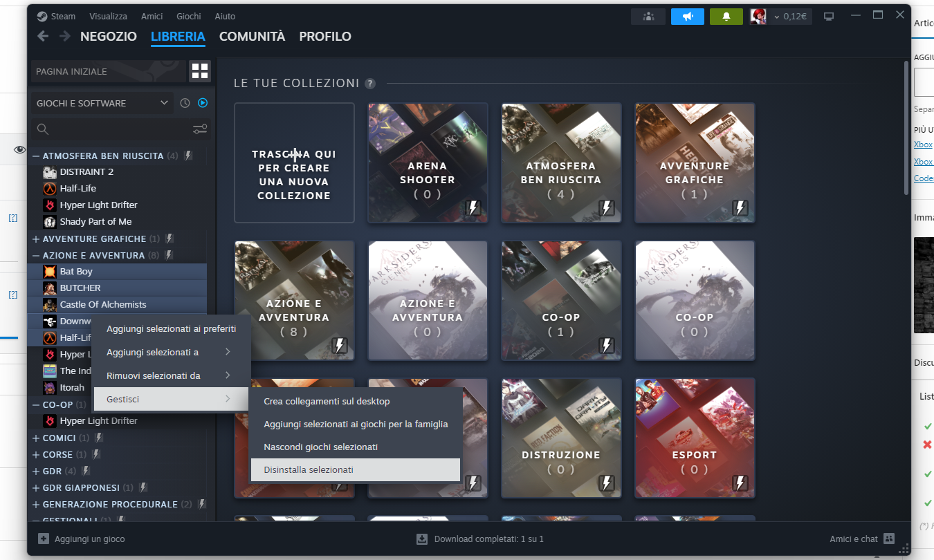Click the download completed icon
Screen dimensions: 934x560
(421, 539)
